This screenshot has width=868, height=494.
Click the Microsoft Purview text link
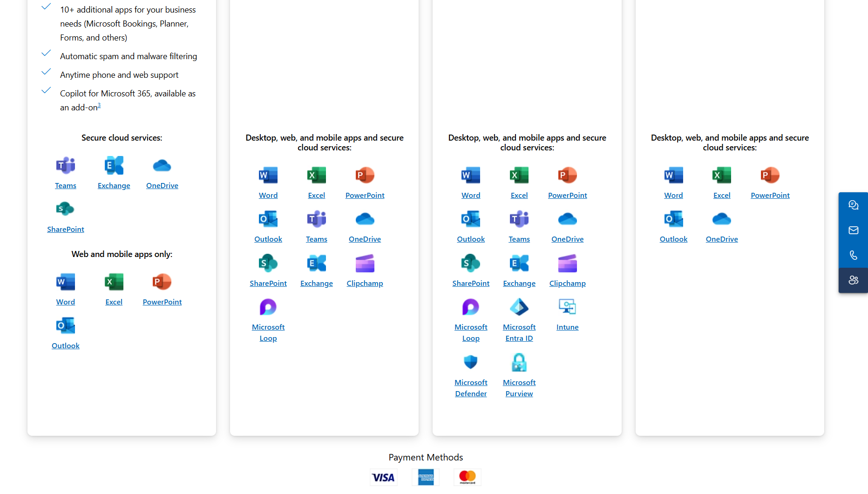pyautogui.click(x=519, y=388)
